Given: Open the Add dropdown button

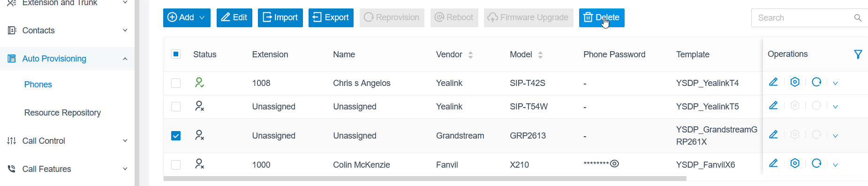Looking at the screenshot, I should (187, 18).
